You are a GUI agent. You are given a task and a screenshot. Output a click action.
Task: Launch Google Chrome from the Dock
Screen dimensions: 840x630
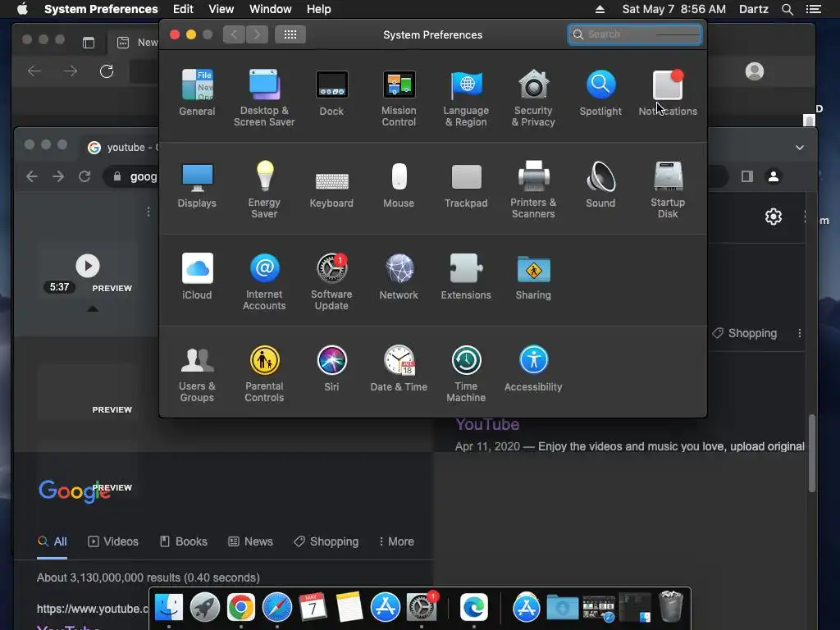point(241,608)
